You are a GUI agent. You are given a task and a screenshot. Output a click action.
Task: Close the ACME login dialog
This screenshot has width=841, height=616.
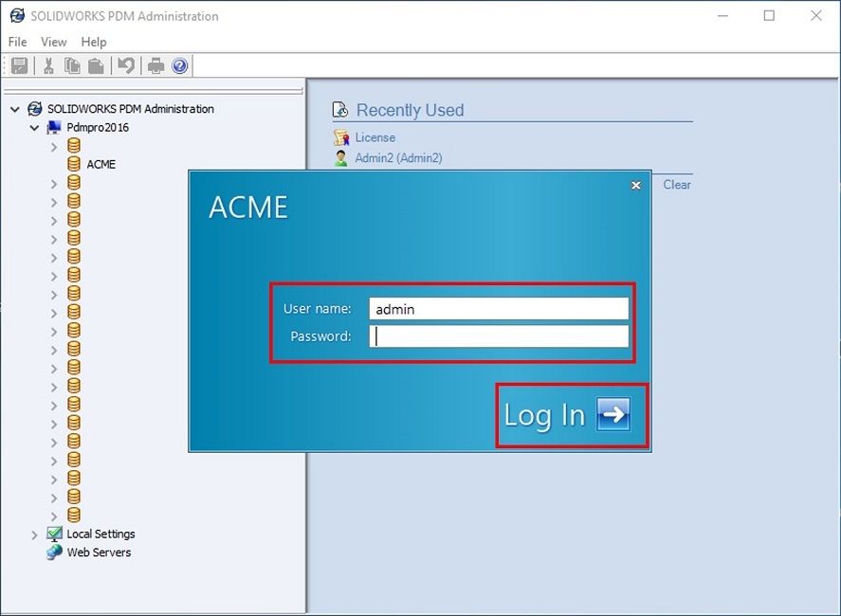click(636, 186)
